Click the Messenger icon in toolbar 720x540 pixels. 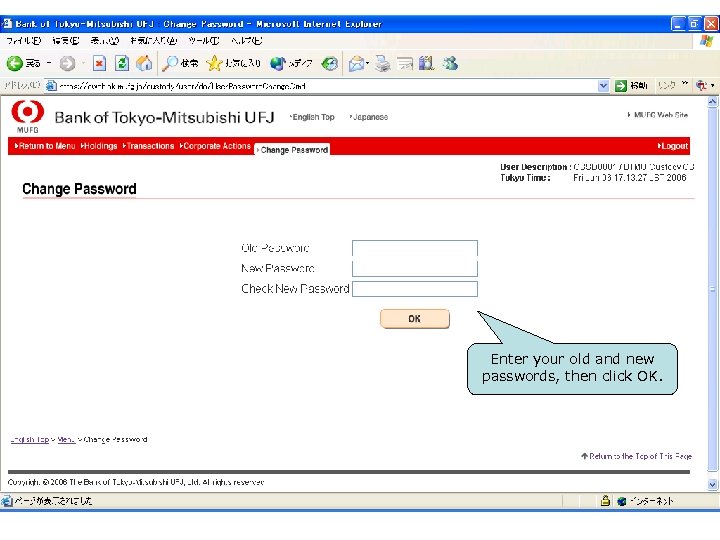tap(450, 63)
